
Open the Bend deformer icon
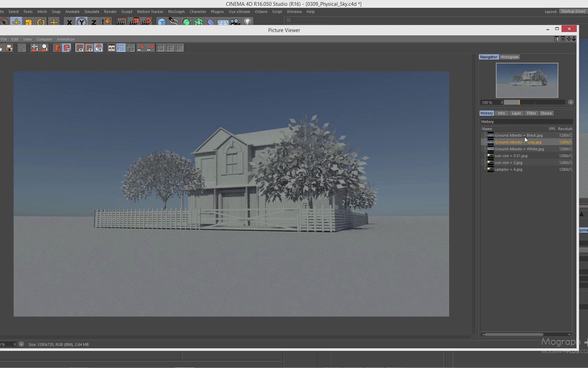pyautogui.click(x=211, y=22)
